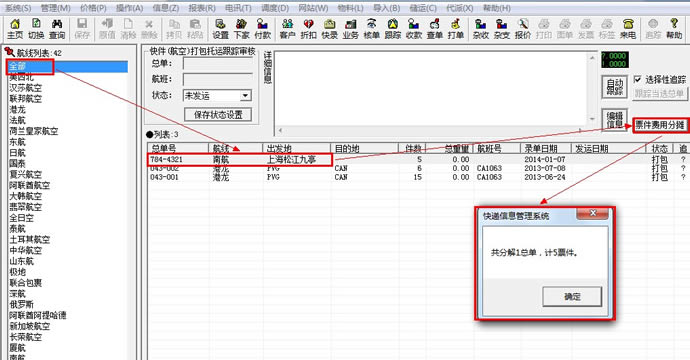Click the 删除 delete X icon

click(149, 29)
